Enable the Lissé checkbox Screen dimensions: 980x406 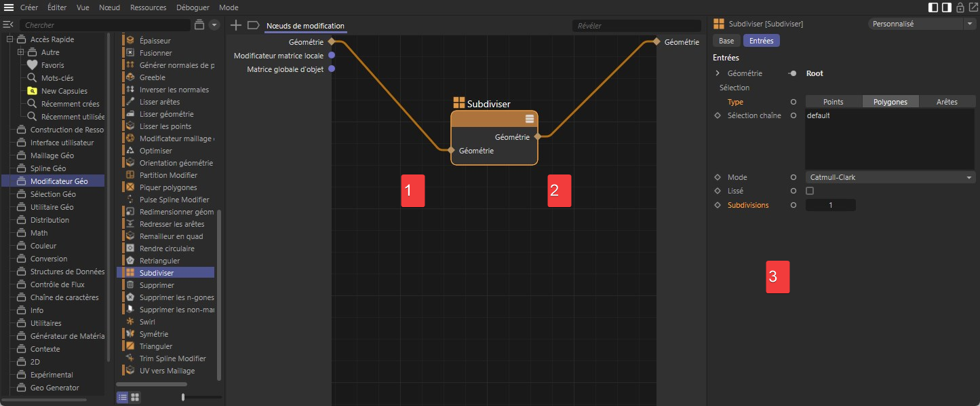pos(810,191)
